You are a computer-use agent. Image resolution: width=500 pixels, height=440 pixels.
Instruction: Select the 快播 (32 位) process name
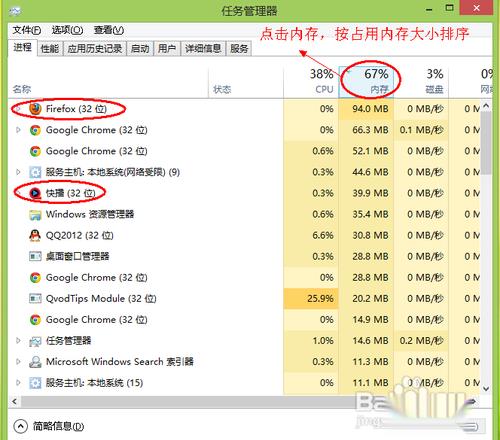[71, 193]
